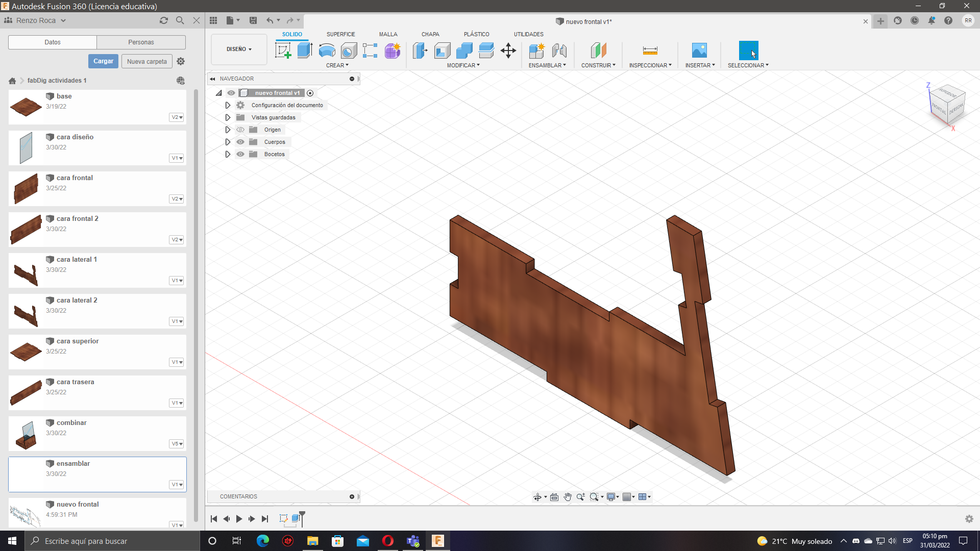Switch to the SUPERFICIE tab
Viewport: 980px width, 551px height.
click(340, 34)
